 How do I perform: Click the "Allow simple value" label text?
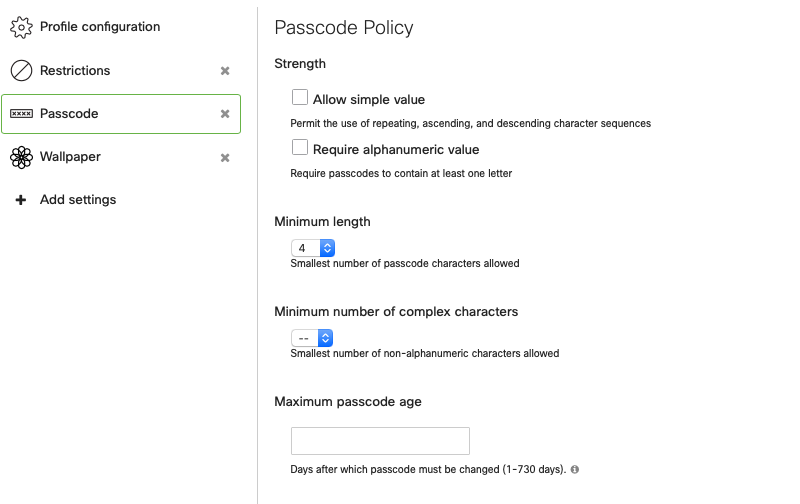[369, 100]
